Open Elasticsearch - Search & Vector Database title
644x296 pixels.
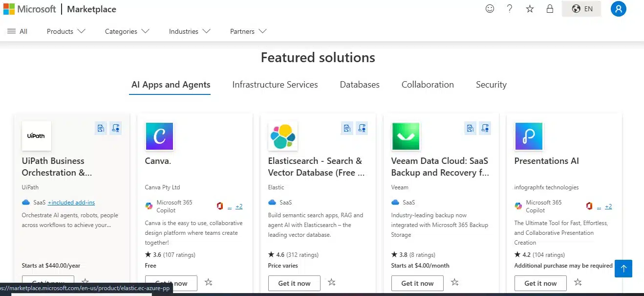click(x=316, y=167)
